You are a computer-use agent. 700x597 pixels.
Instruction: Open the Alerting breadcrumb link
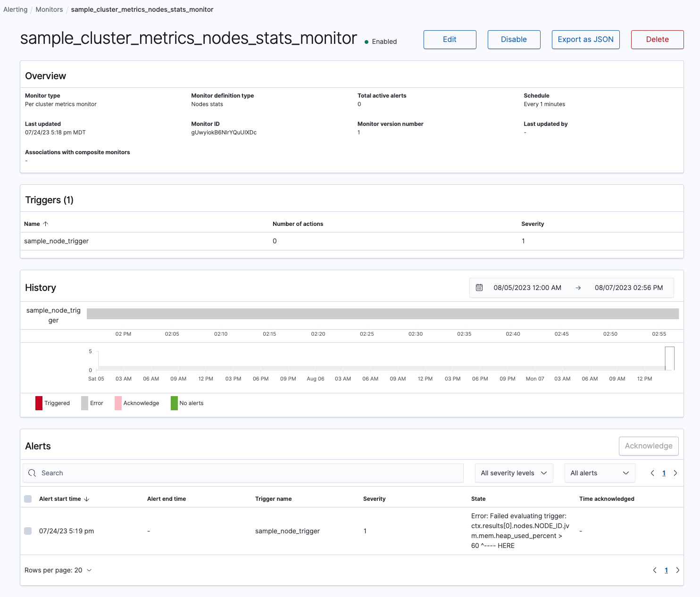click(x=15, y=9)
